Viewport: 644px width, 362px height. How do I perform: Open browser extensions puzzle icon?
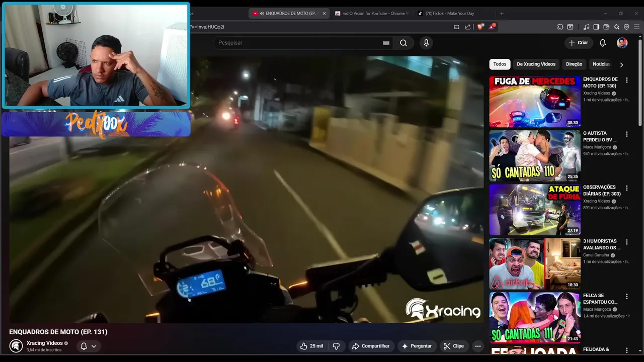coord(560,27)
